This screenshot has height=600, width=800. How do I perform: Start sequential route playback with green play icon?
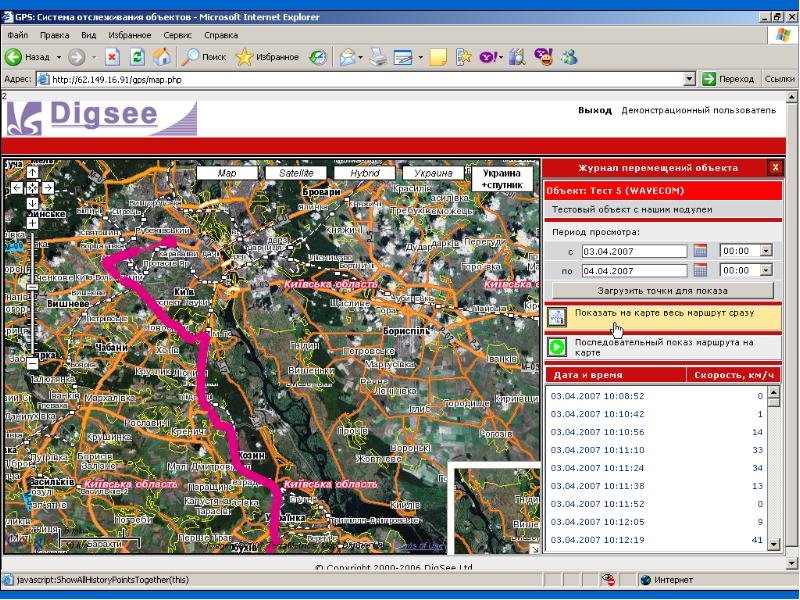click(557, 346)
